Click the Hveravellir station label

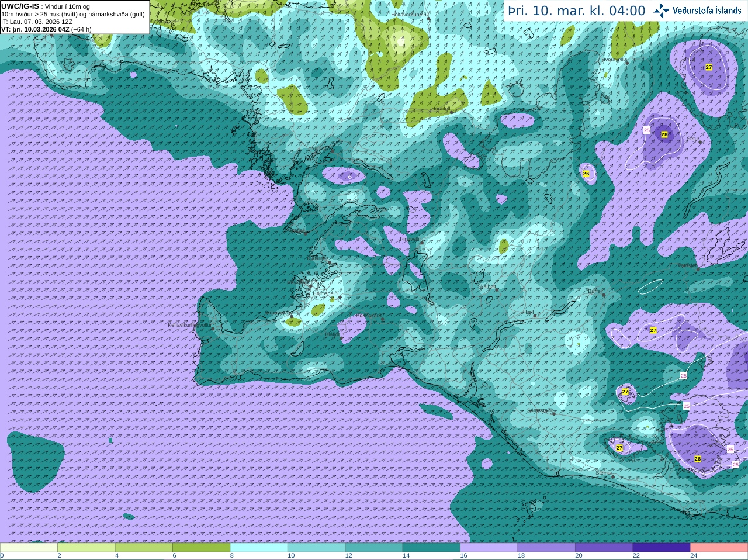coord(614,60)
